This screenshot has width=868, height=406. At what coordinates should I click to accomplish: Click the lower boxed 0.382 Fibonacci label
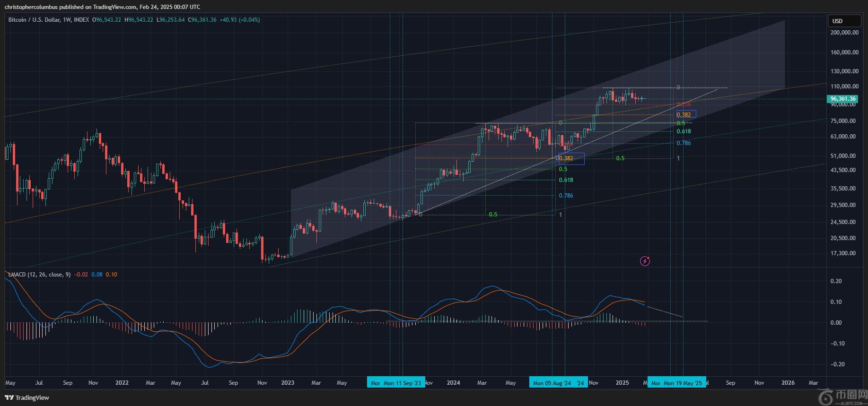(x=571, y=158)
